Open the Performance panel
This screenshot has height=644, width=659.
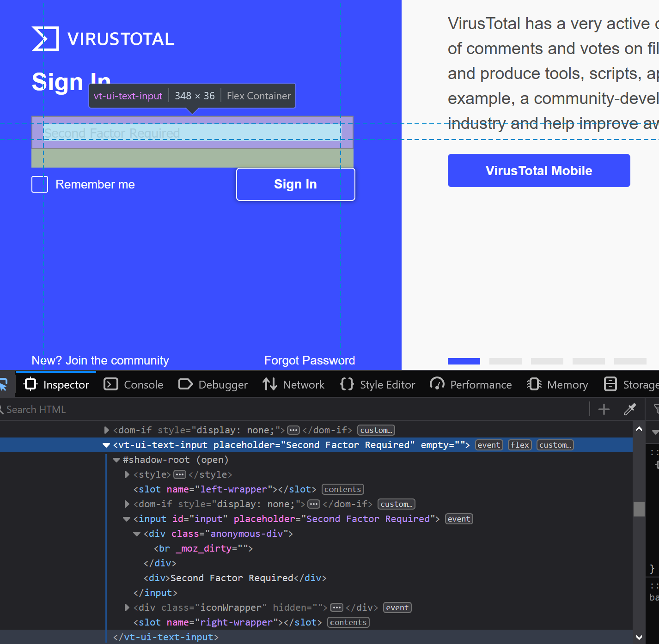470,384
